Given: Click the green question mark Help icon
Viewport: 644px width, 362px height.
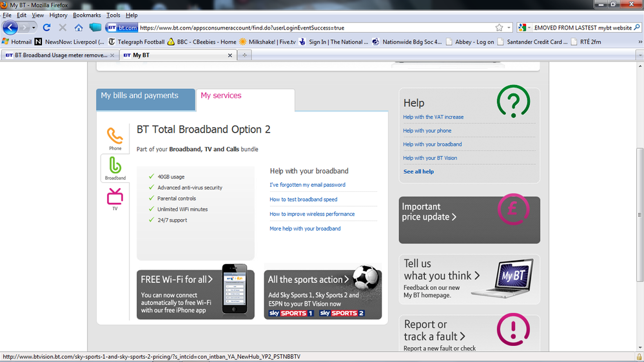Looking at the screenshot, I should pyautogui.click(x=513, y=101).
